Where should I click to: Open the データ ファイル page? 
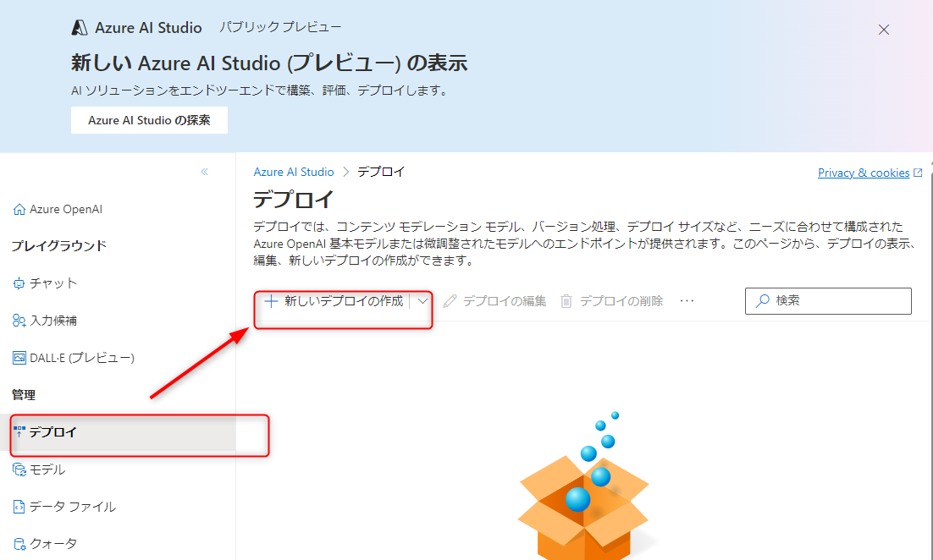click(64, 507)
